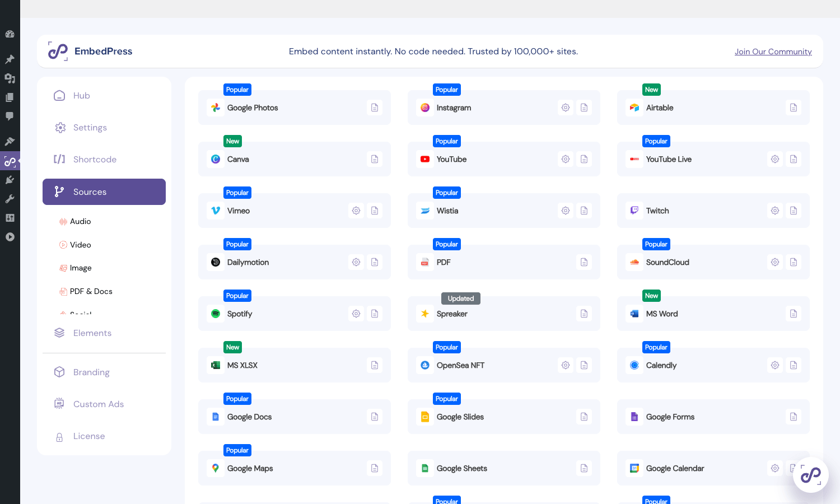Screen dimensions: 840x504
Task: Open WordPress Media icon in sidebar
Action: pos(10,78)
